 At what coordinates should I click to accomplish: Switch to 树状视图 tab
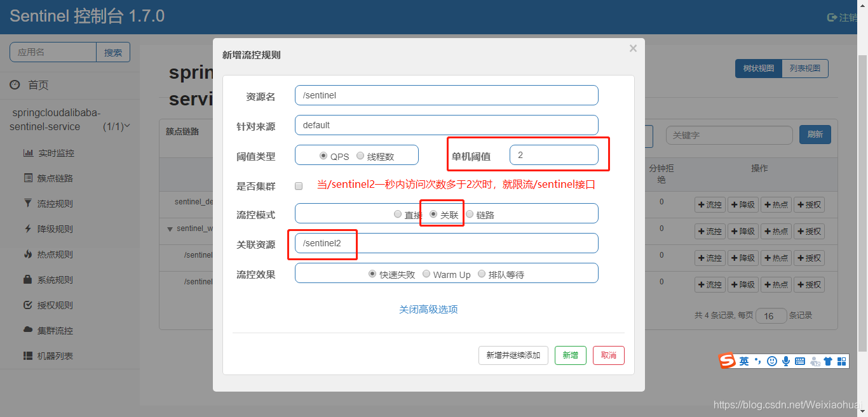(x=758, y=69)
